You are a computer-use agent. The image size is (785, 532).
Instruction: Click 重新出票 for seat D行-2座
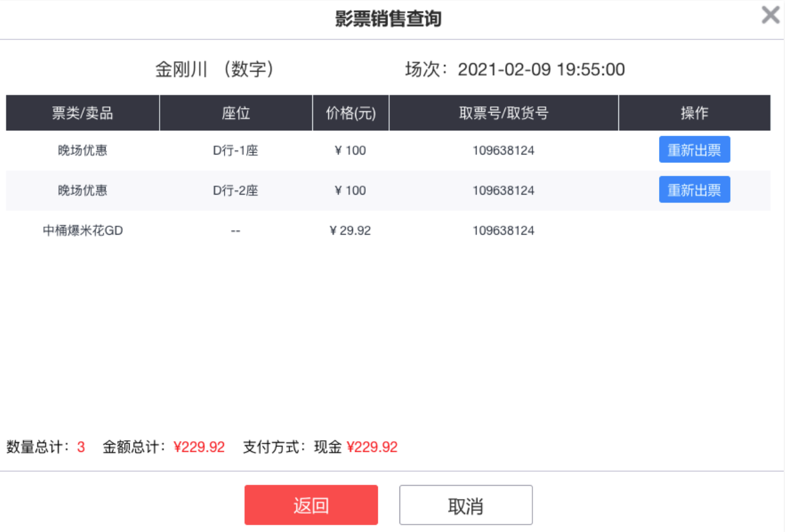point(694,189)
